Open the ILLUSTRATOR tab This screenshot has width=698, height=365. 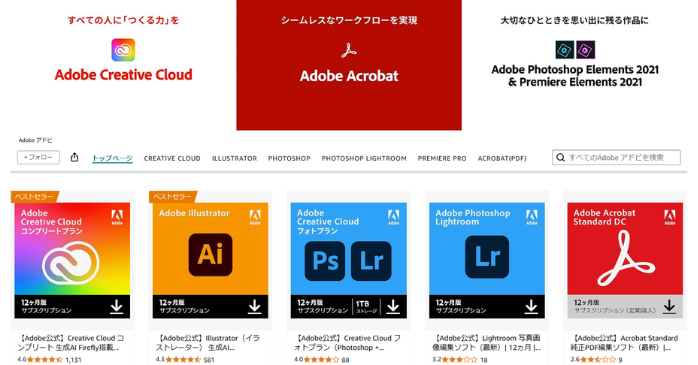(x=234, y=158)
